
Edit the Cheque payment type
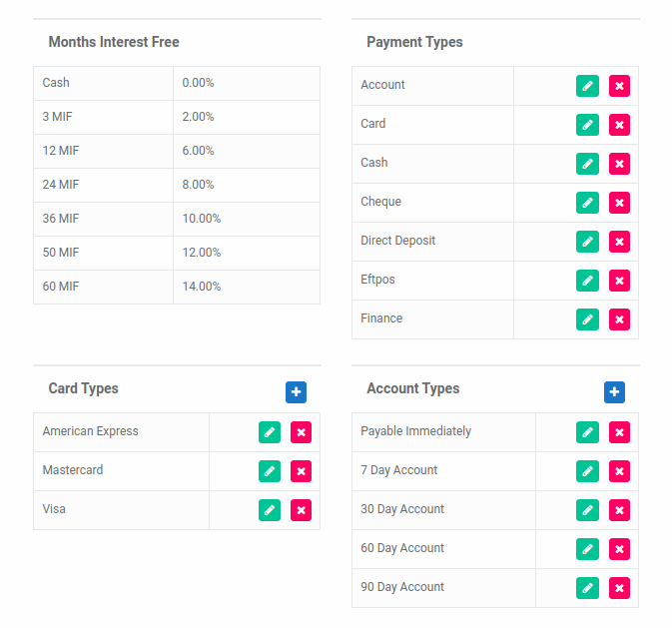click(587, 203)
